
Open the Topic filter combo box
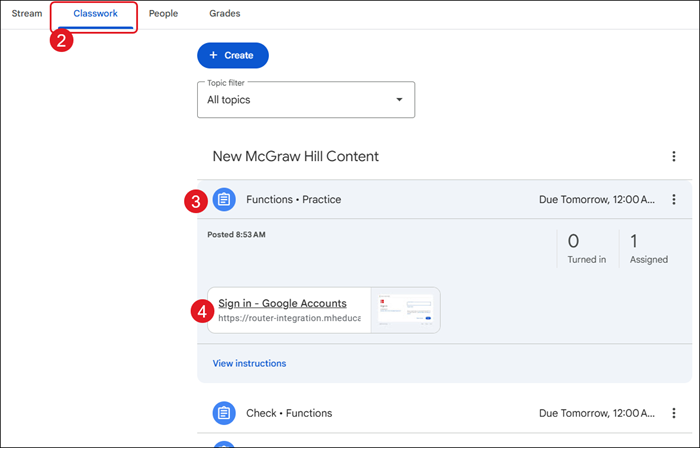(305, 100)
